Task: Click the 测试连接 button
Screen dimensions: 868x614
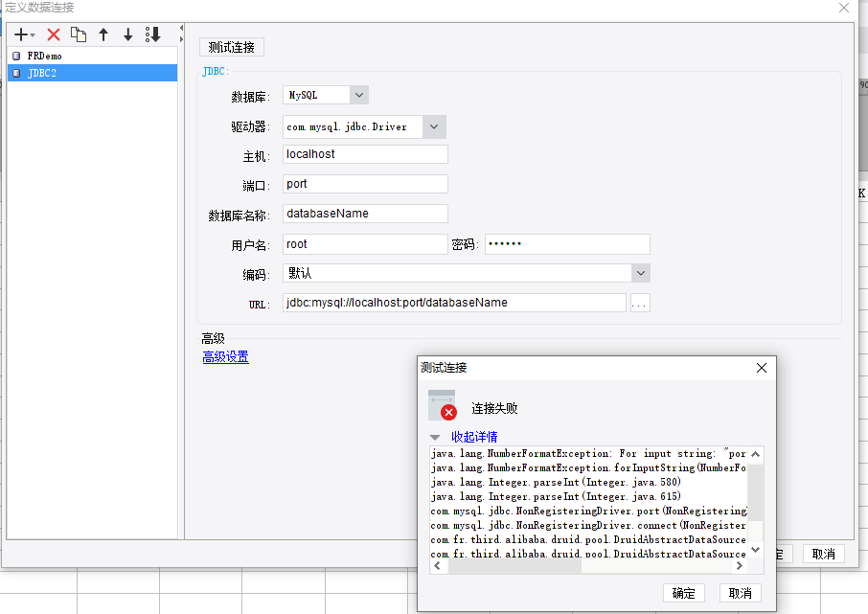Action: click(232, 47)
